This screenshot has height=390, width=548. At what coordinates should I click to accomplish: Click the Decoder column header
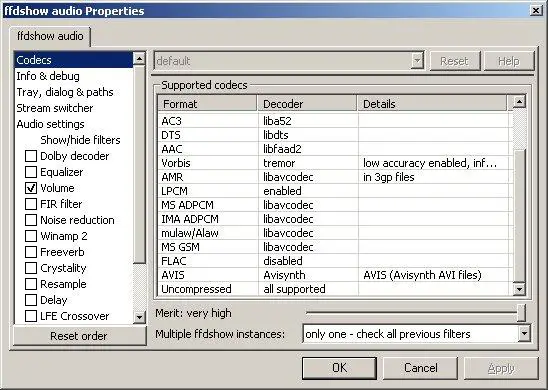tap(307, 104)
